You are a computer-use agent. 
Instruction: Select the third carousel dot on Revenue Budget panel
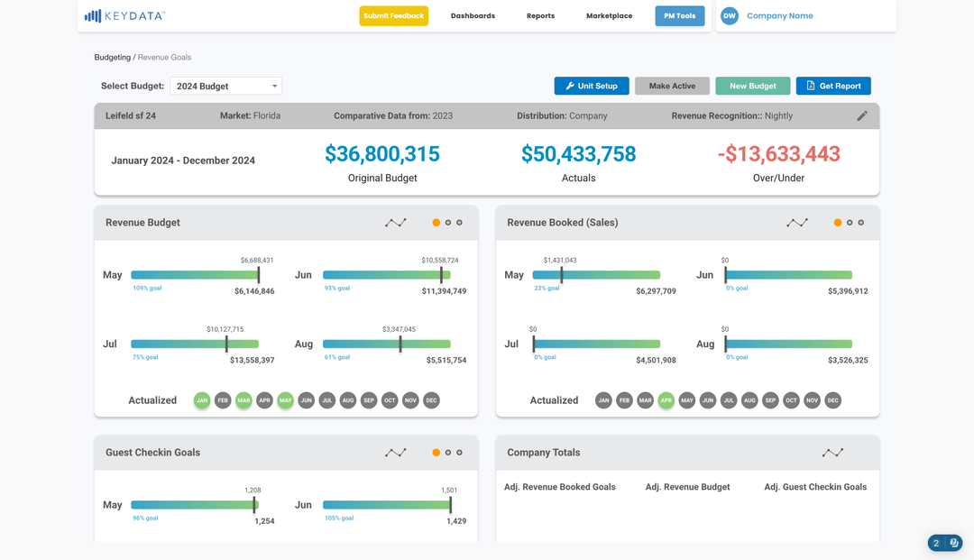(x=461, y=222)
